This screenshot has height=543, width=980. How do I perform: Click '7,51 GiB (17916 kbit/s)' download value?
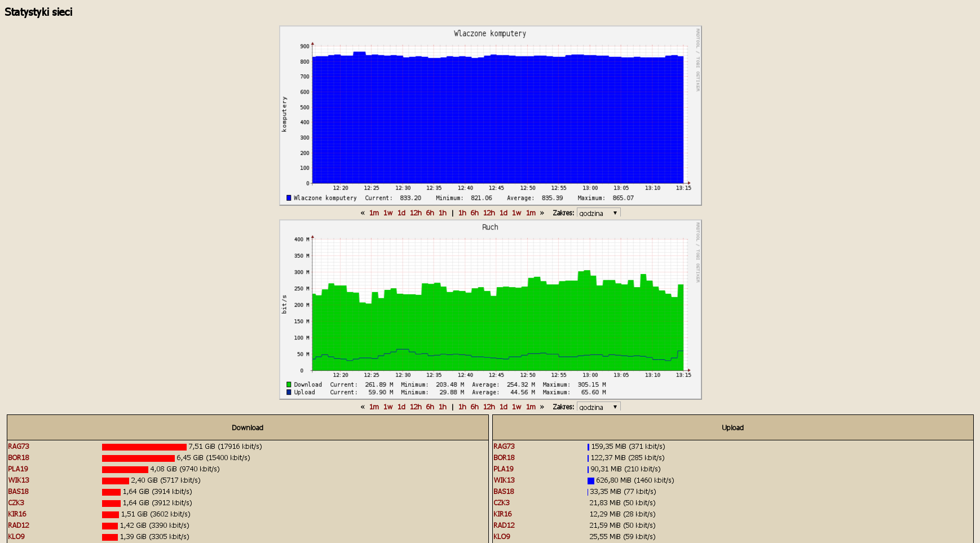pyautogui.click(x=225, y=447)
